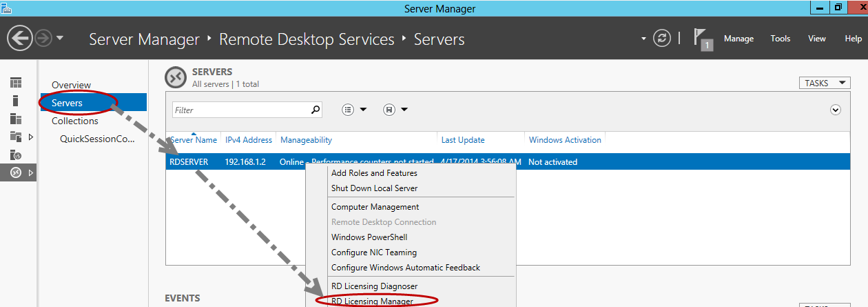Open Overview in navigation pane
This screenshot has width=868, height=307.
71,85
